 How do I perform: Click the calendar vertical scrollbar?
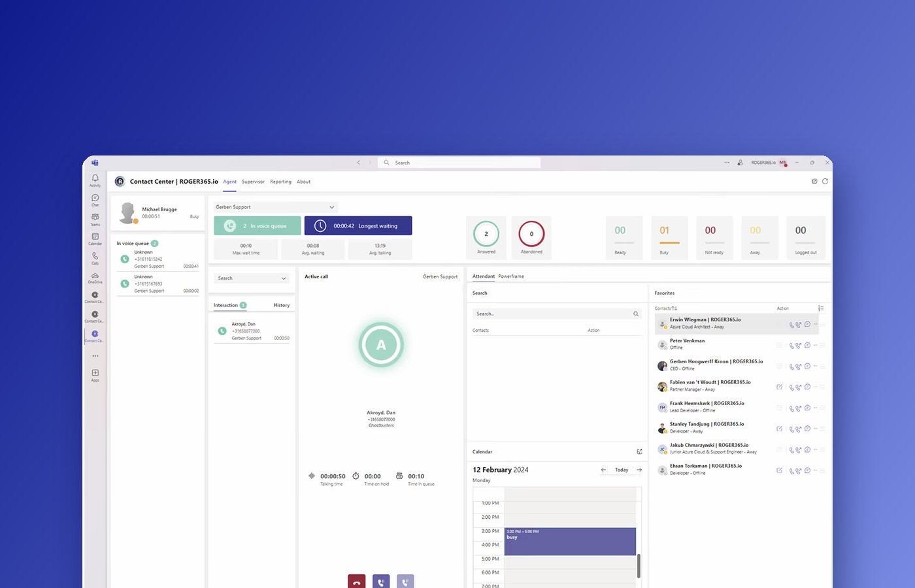point(639,566)
